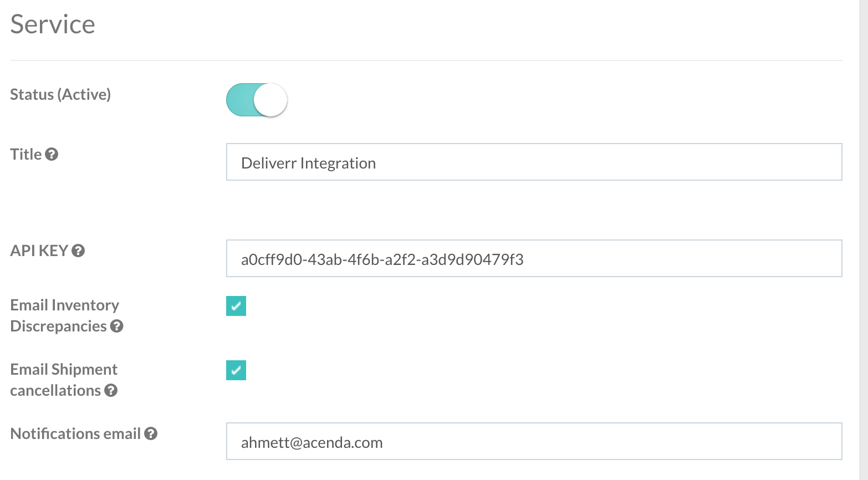Click the Title label text

(26, 154)
